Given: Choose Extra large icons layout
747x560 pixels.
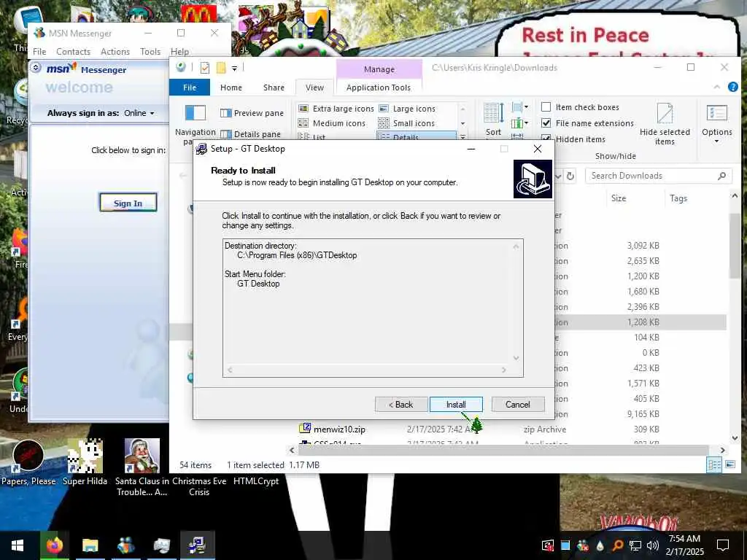Looking at the screenshot, I should (x=336, y=109).
